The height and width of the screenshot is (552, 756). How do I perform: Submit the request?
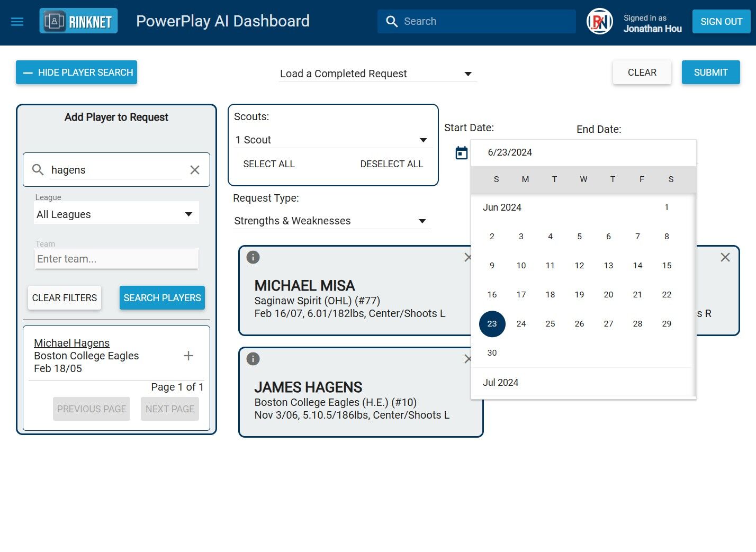pos(711,73)
